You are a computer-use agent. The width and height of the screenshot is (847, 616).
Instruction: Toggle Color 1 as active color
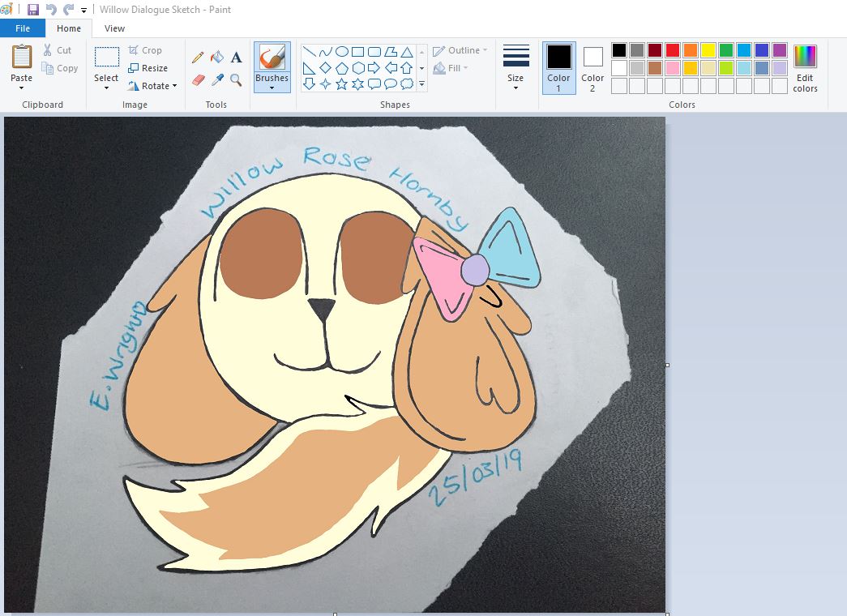click(558, 67)
